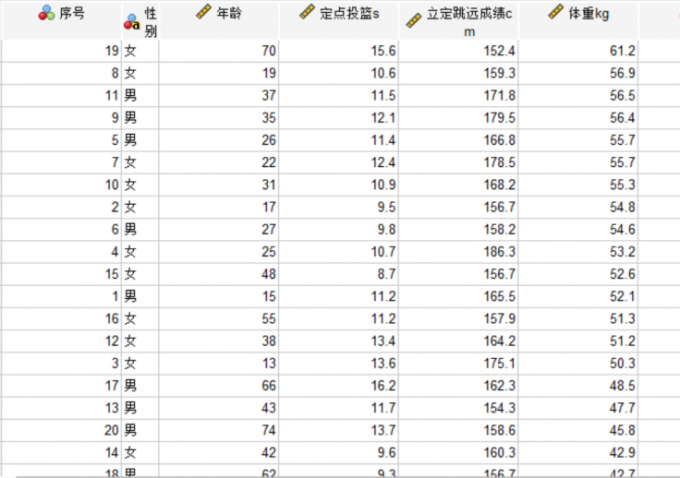The width and height of the screenshot is (680, 478).
Task: Click age cell showing 55
Action: pos(219,319)
